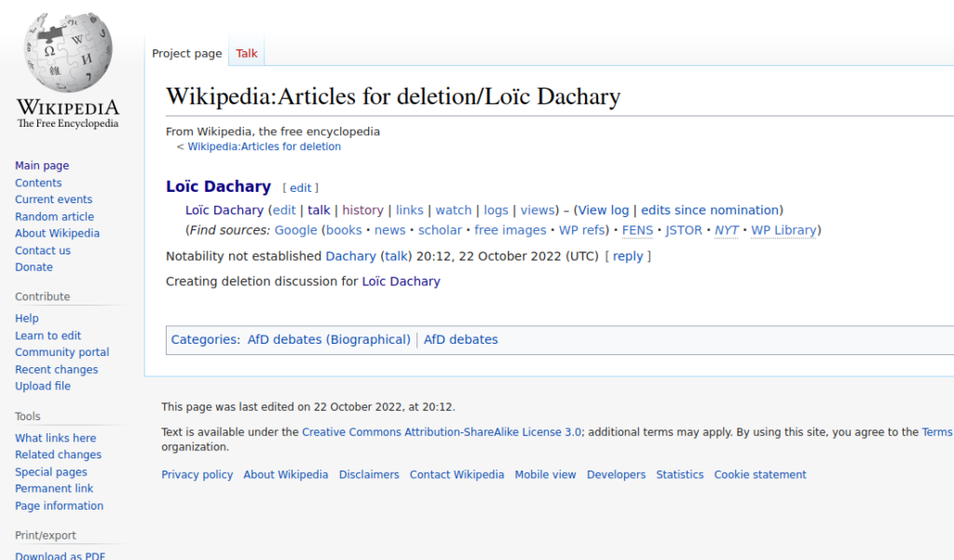This screenshot has height=560, width=954.
Task: Open the logs link
Action: [496, 210]
